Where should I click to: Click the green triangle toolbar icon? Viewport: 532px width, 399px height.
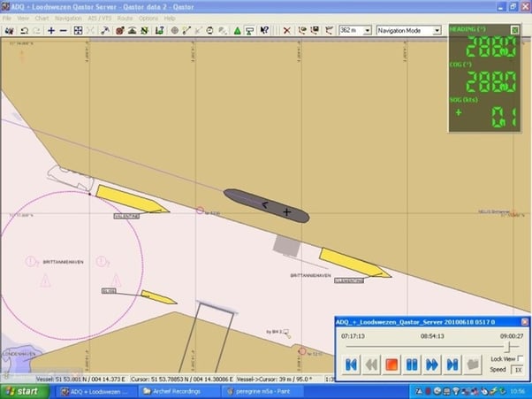238,30
